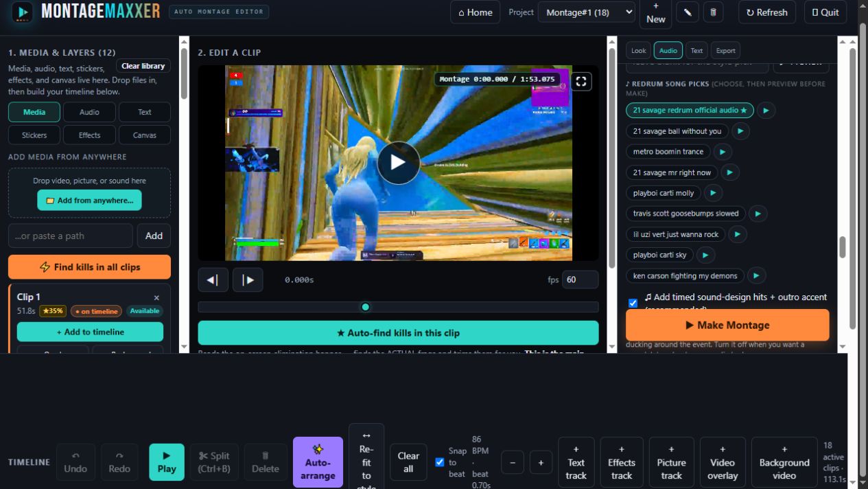868x489 pixels.
Task: Click the clip scrubber slider handle
Action: [x=366, y=307]
